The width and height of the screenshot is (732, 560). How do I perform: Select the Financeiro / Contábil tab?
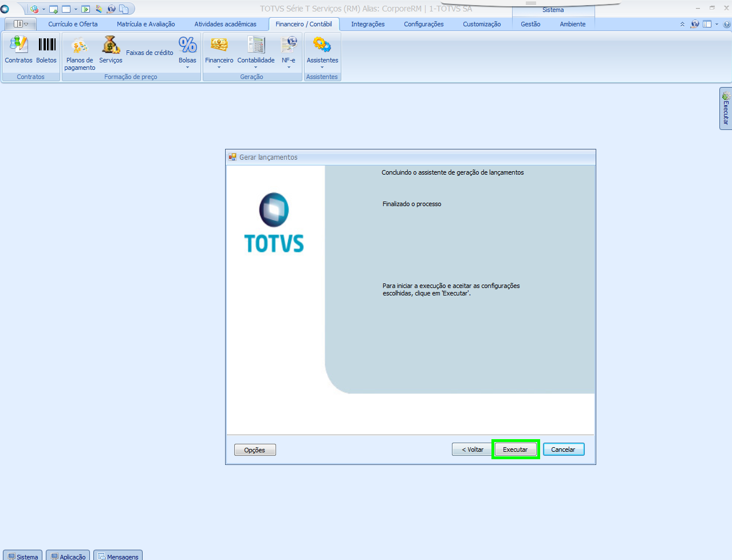[304, 24]
